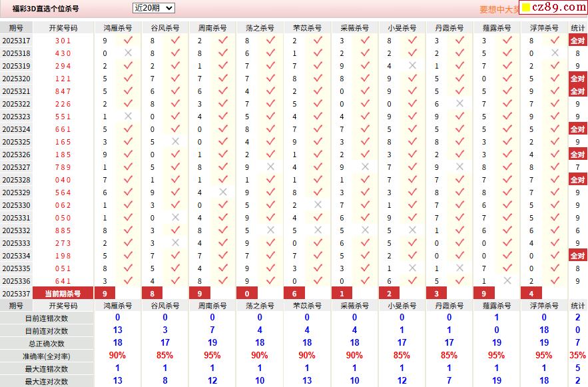Click the 准确率(全对率) row label
Screen dimensions: 588x387
coord(47,356)
